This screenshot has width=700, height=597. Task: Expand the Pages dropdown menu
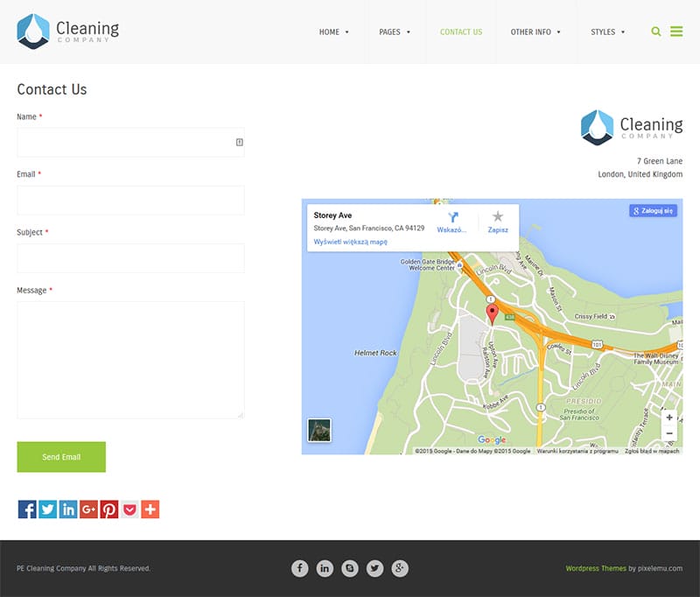point(394,32)
